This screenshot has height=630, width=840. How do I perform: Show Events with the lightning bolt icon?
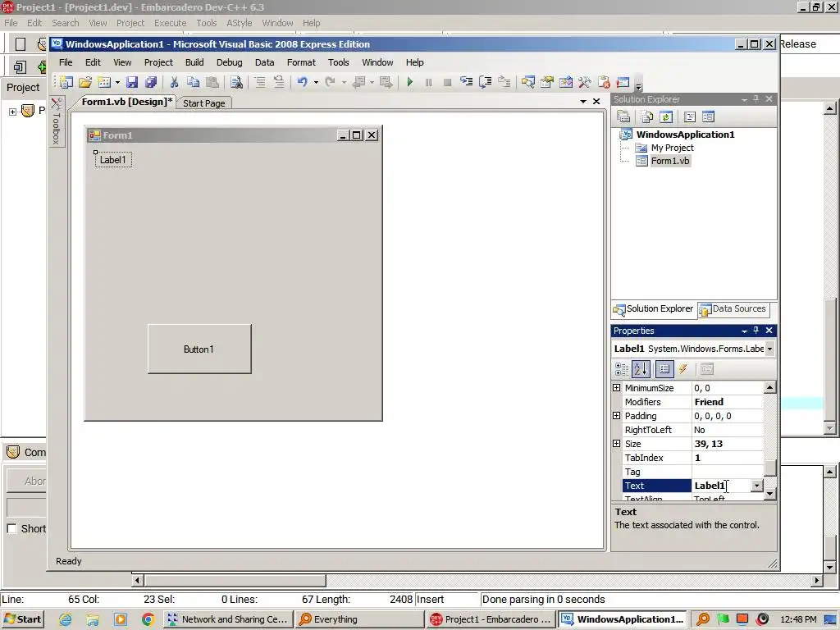[x=683, y=368]
